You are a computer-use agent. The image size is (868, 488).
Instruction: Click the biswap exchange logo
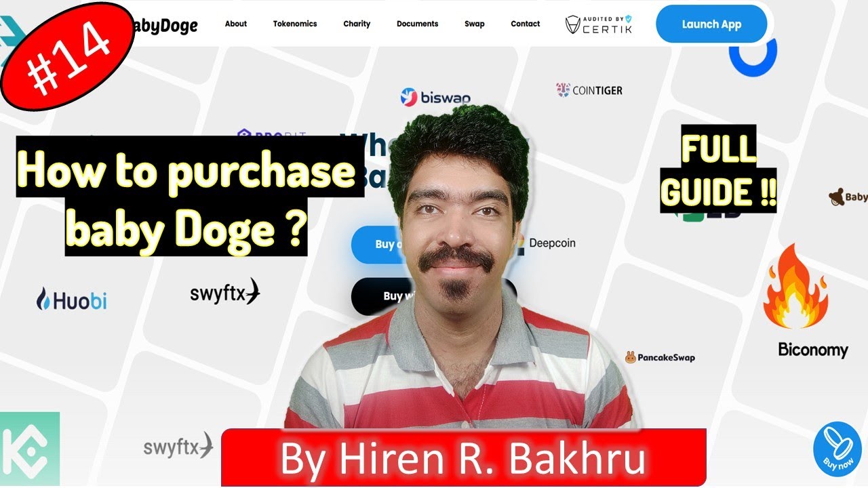coord(435,98)
